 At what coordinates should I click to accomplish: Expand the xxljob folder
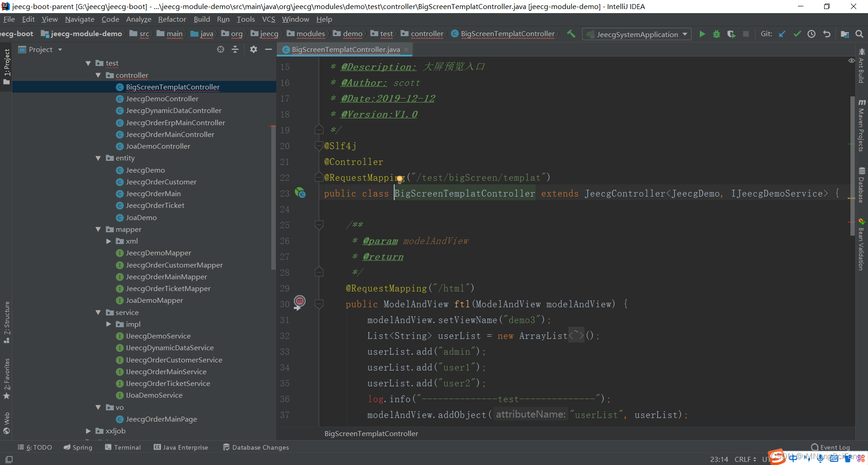(x=88, y=431)
